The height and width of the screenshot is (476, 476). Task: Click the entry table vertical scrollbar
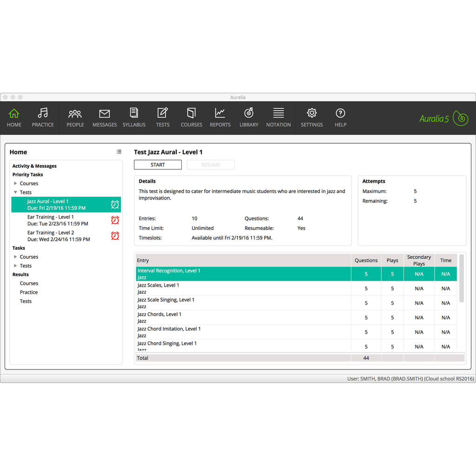[x=461, y=279]
